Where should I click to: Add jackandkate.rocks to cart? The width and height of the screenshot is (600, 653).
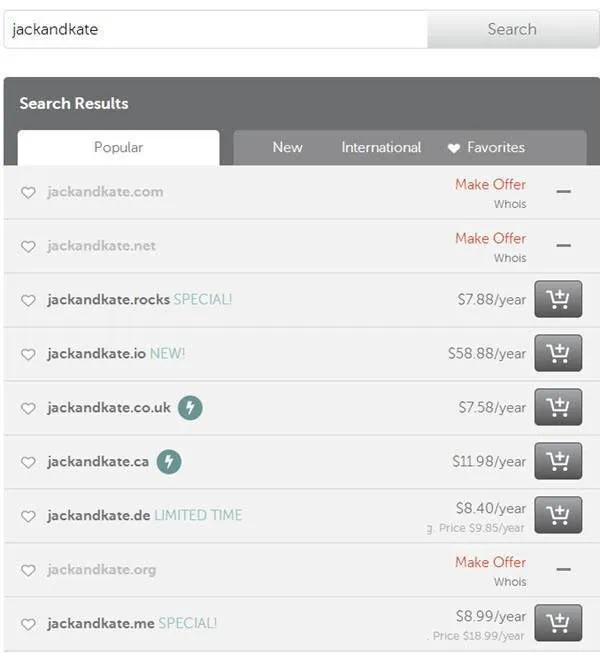coord(558,300)
